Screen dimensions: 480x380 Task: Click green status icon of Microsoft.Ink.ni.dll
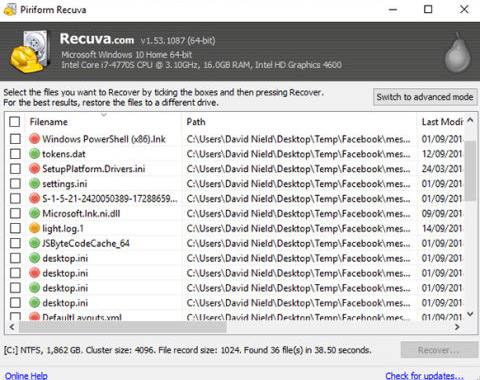(x=34, y=213)
